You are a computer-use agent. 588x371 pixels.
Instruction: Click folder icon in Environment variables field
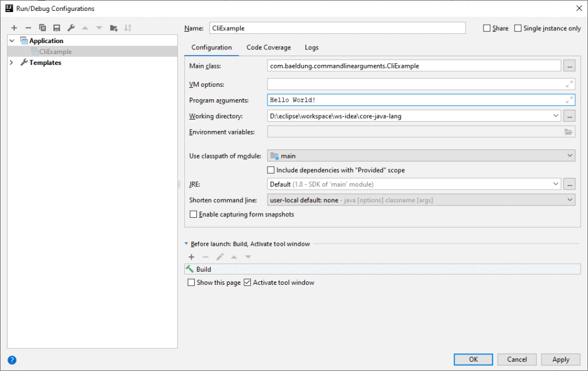(568, 132)
